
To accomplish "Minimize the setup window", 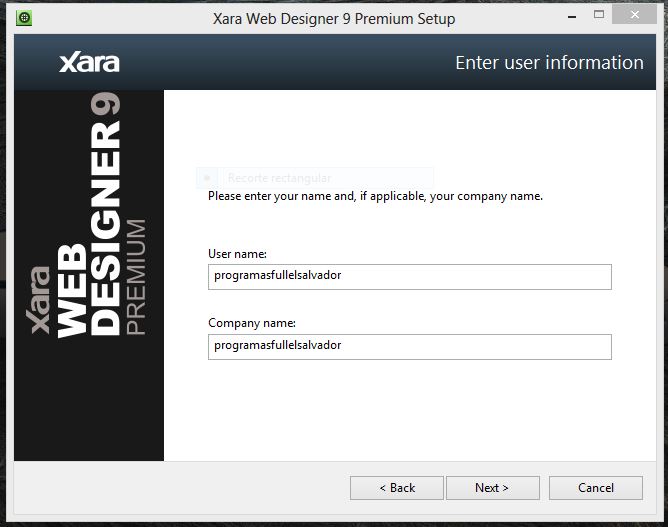I will pos(572,17).
